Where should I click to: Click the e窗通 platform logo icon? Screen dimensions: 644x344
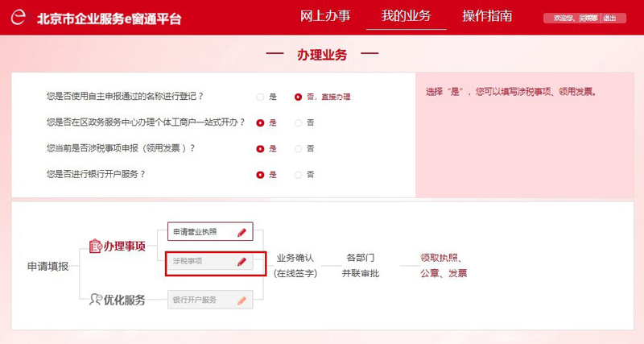[x=19, y=18]
